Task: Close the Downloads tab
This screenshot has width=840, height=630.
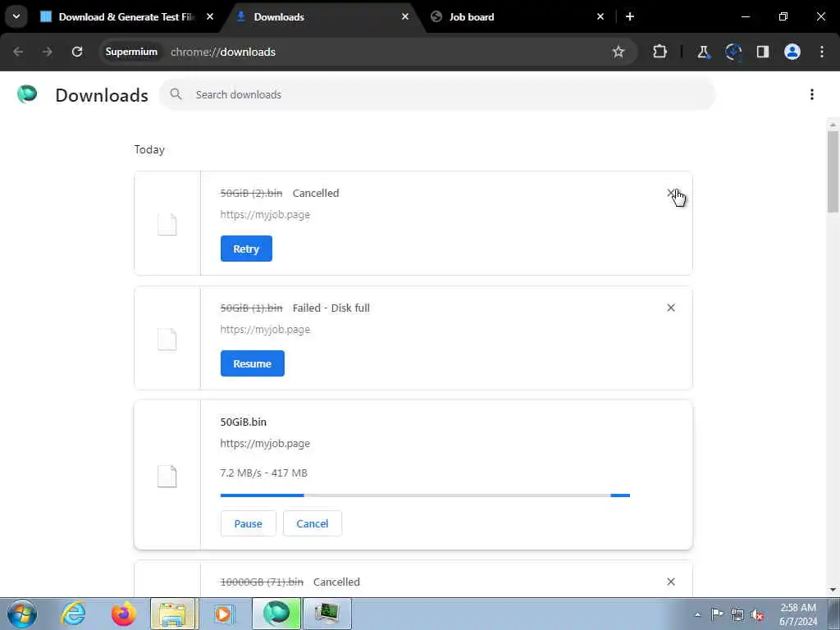Action: tap(405, 16)
